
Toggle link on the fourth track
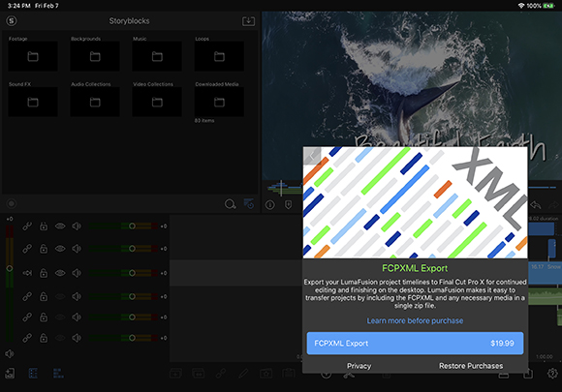(x=27, y=297)
